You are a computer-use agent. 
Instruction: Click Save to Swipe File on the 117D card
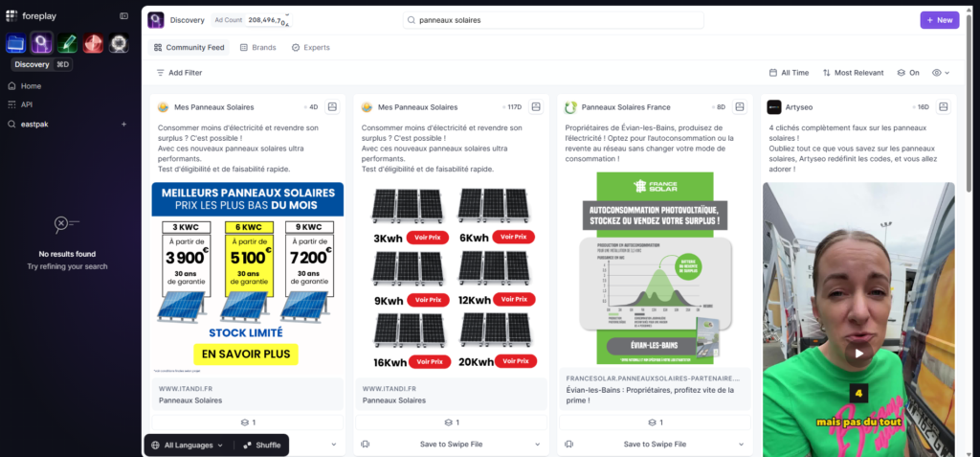pyautogui.click(x=452, y=445)
